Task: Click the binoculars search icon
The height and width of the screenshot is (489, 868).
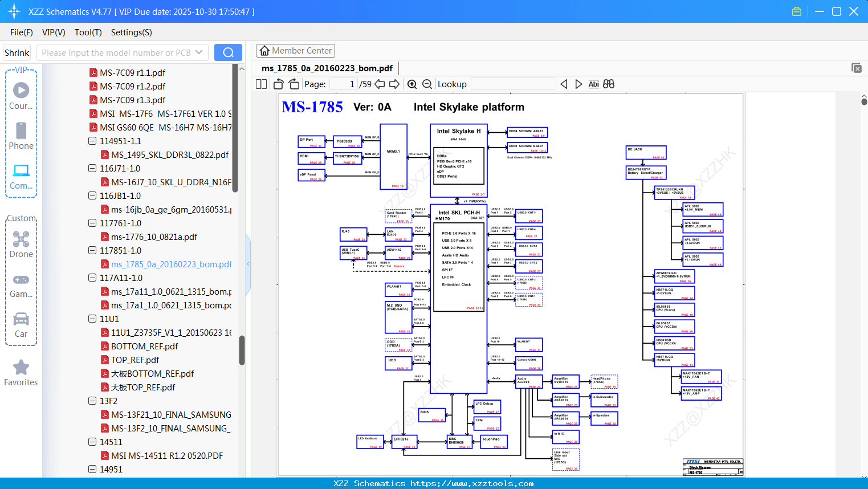Action: tap(609, 84)
